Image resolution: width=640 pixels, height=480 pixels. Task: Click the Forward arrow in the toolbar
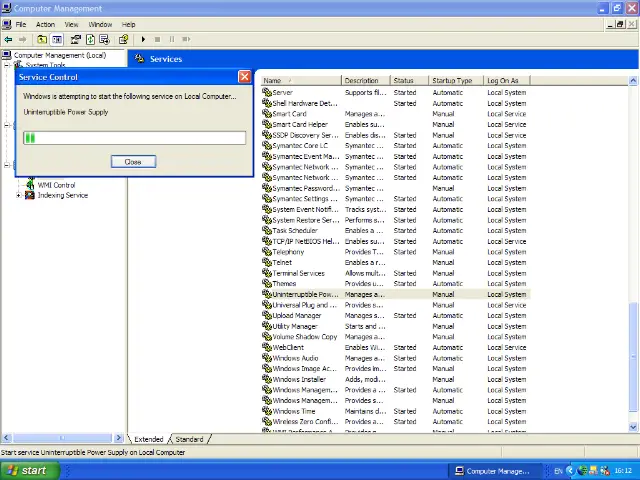pos(22,39)
